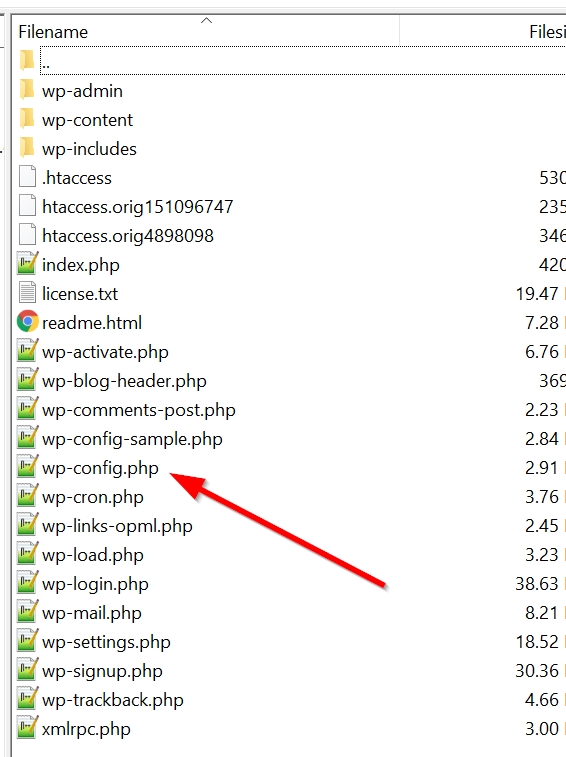Click the wp-trackback.php file icon
566x757 pixels.
tap(27, 698)
